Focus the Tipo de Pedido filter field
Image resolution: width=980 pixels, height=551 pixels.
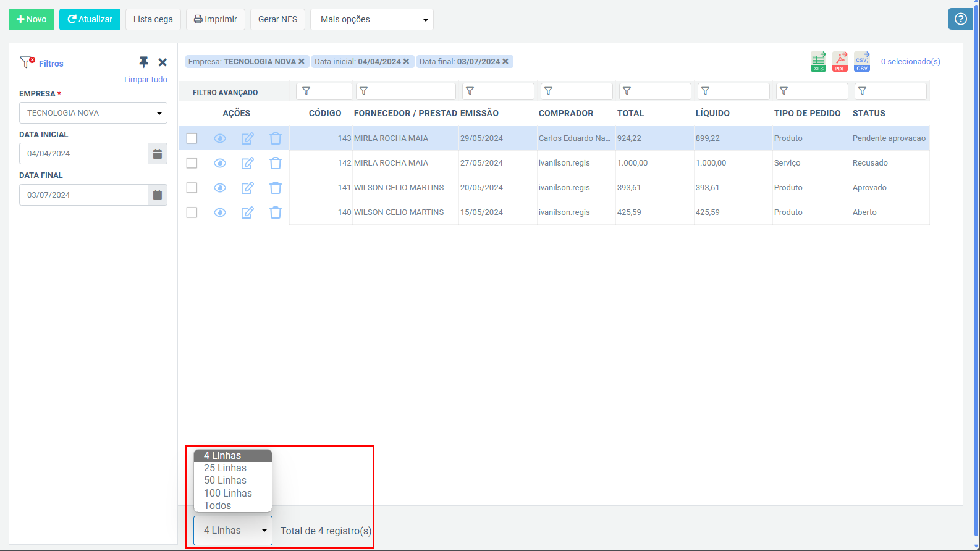(x=812, y=91)
